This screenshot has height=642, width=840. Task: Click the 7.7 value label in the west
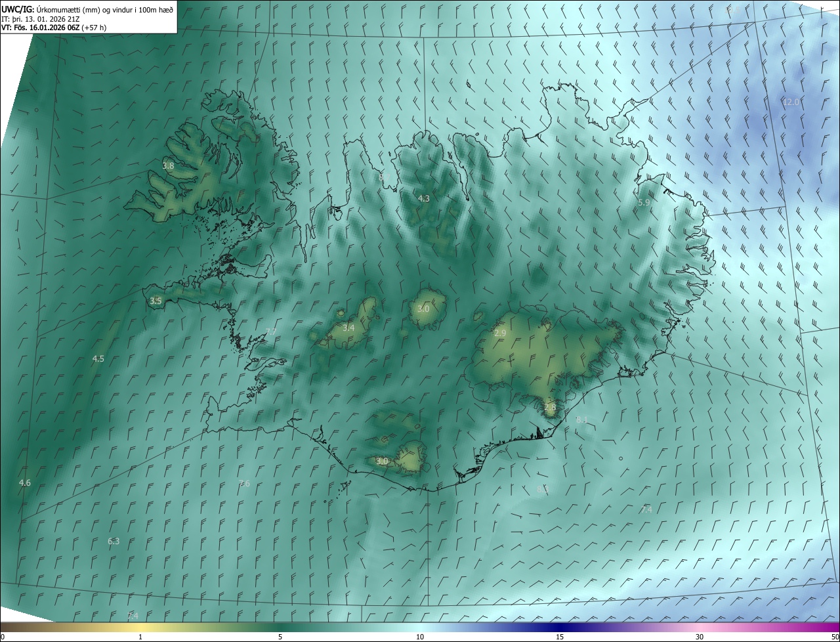click(270, 332)
